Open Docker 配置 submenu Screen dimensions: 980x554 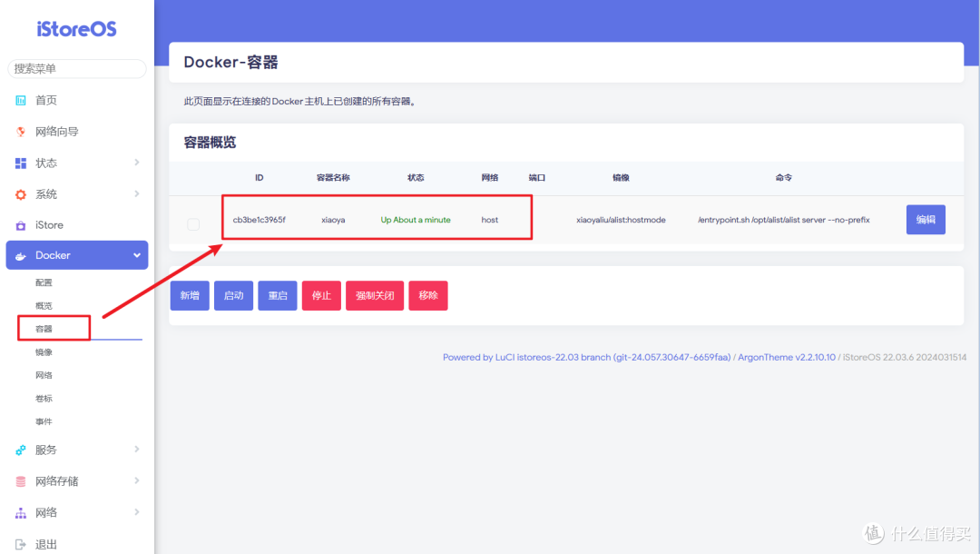pos(44,282)
